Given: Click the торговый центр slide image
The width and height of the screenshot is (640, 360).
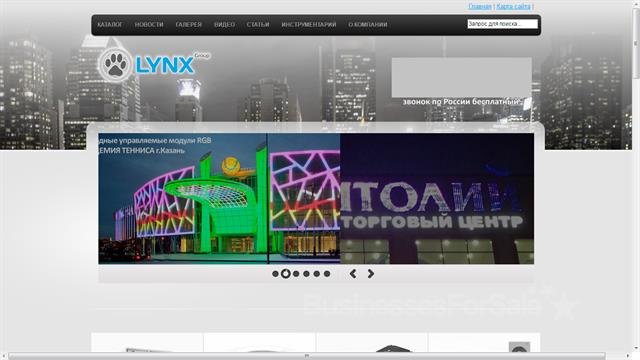Looking at the screenshot, I should pyautogui.click(x=437, y=198).
